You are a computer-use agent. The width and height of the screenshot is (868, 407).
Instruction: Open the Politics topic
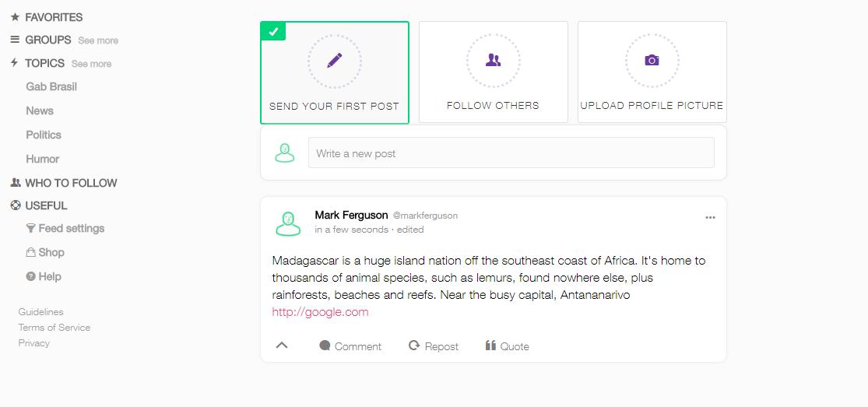pos(44,135)
